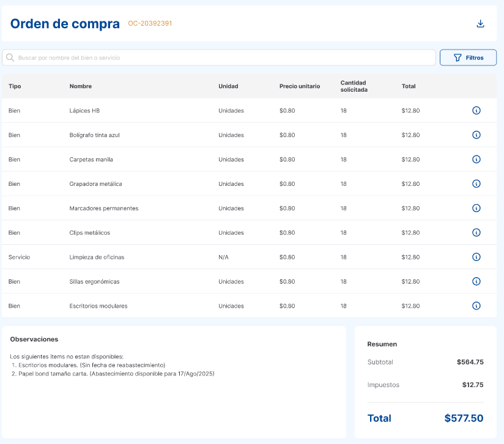View details icon for Sillas ergonómicas

(476, 281)
